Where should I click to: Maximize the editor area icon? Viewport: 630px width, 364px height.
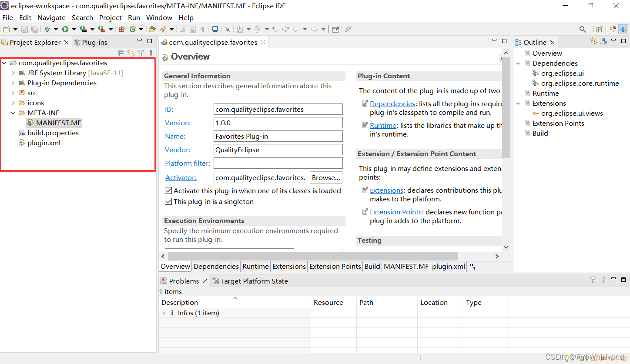click(504, 41)
